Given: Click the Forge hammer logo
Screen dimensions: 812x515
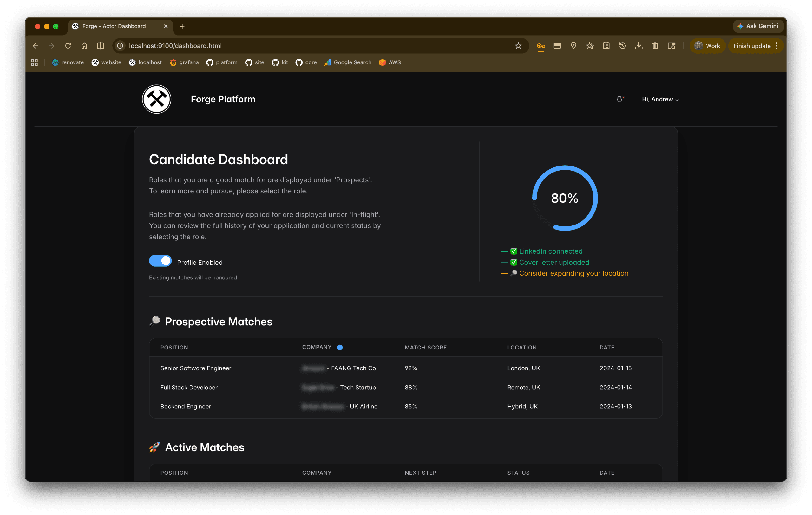Looking at the screenshot, I should point(156,99).
